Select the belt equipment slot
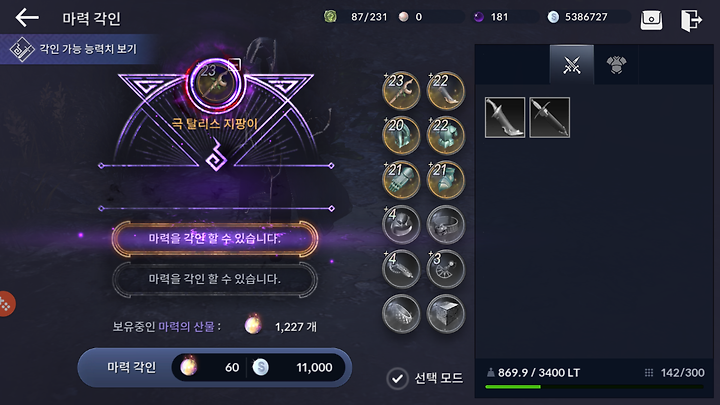Viewport: 720px width, 405px height. (x=445, y=225)
